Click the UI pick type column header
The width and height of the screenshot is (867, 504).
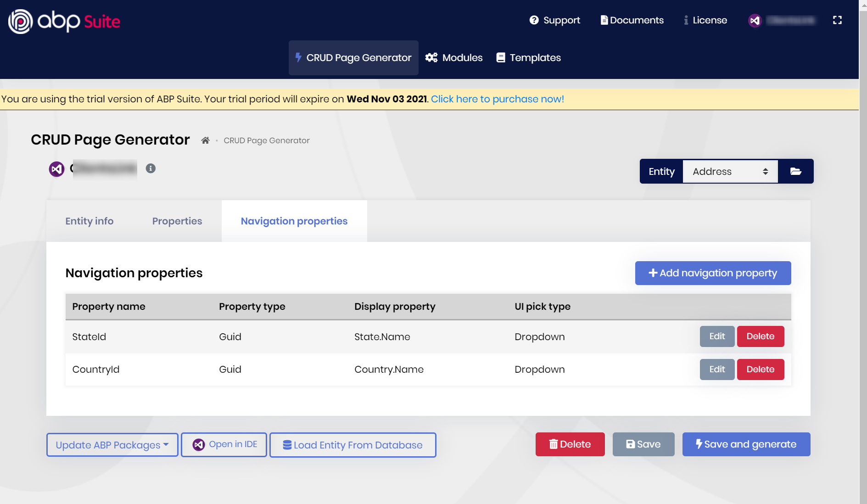click(543, 307)
